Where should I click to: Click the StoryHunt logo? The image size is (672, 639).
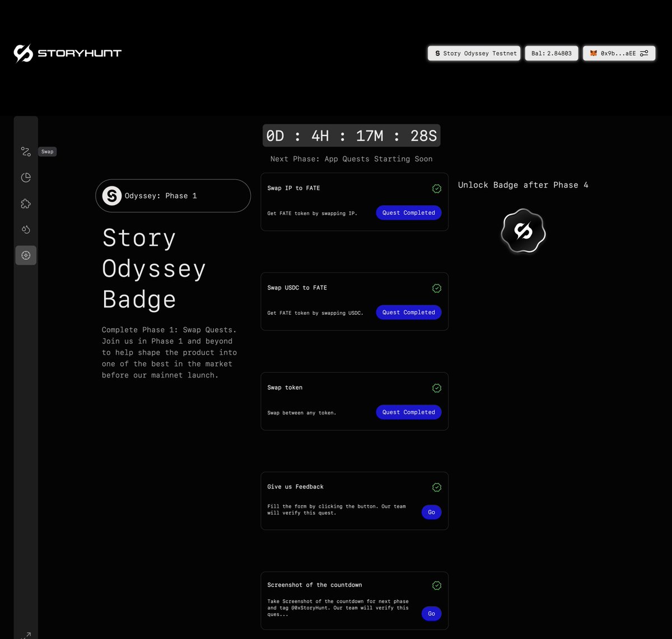click(68, 53)
